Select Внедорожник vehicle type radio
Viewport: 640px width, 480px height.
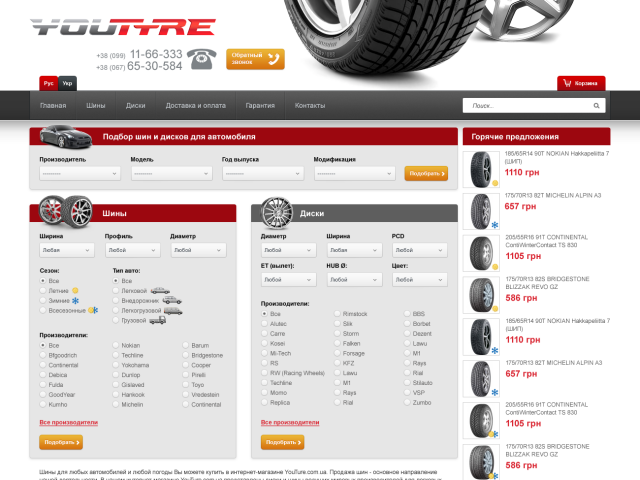pyautogui.click(x=116, y=300)
